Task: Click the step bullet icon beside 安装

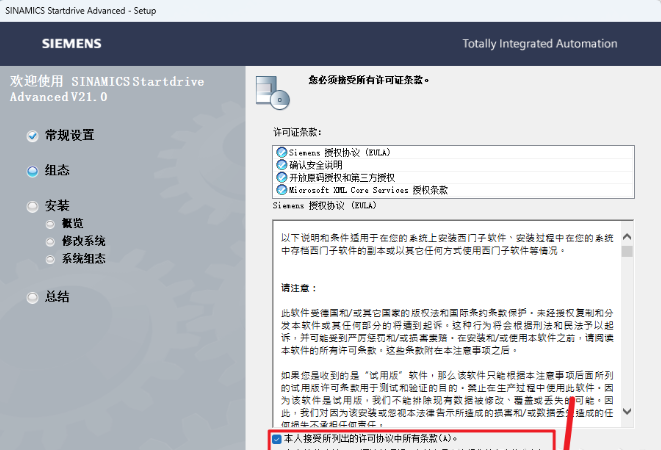Action: (33, 207)
